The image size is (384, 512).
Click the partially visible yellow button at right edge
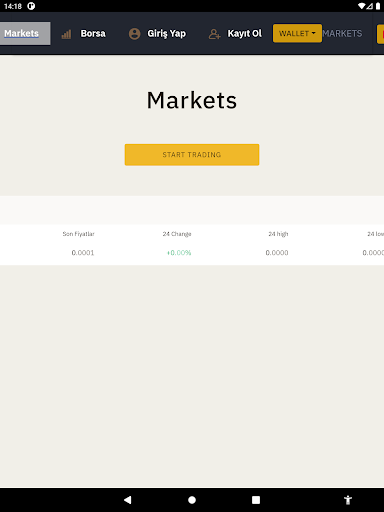point(380,34)
